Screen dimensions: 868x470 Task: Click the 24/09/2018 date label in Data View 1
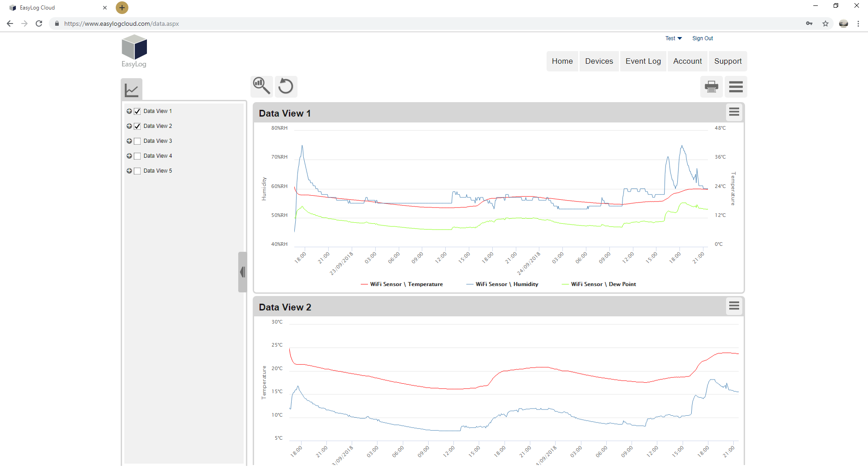[x=529, y=264]
